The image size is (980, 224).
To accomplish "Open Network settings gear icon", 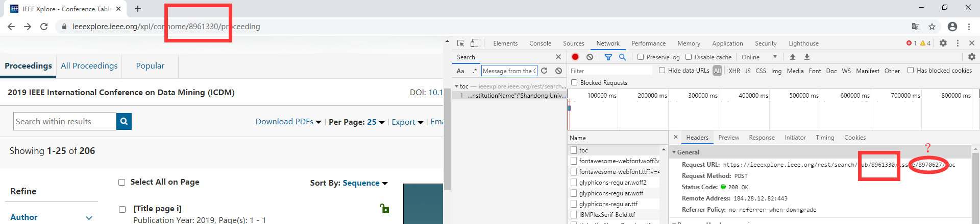I will click(972, 57).
